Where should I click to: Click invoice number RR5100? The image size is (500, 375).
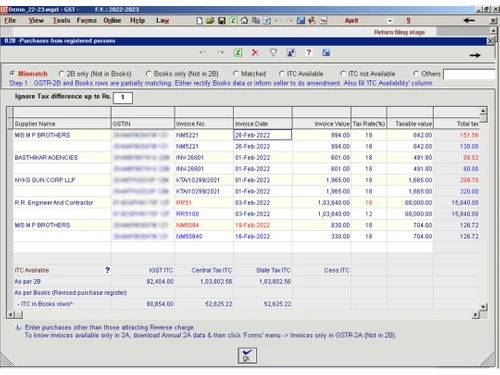pos(188,214)
